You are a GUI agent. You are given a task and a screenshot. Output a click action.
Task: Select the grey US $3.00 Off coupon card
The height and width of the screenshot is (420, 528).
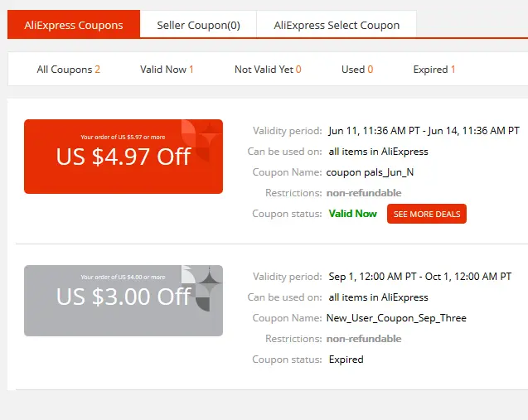pos(124,301)
